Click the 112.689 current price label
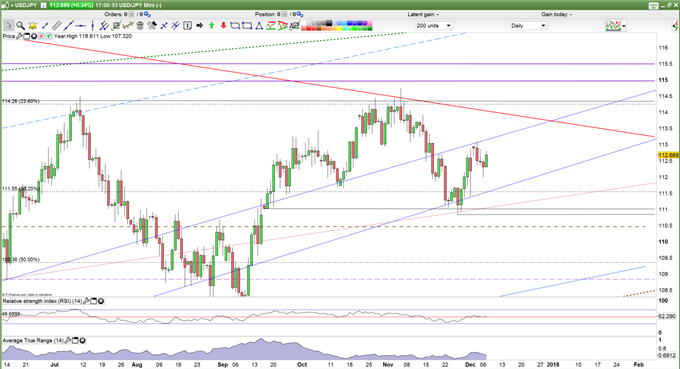The height and width of the screenshot is (369, 680). click(668, 155)
